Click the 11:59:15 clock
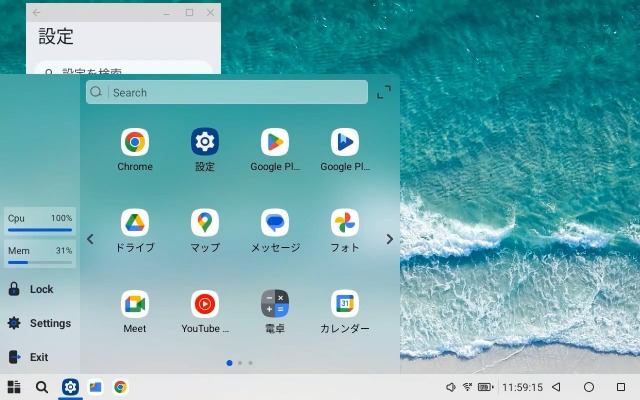The width and height of the screenshot is (640, 400). point(522,387)
